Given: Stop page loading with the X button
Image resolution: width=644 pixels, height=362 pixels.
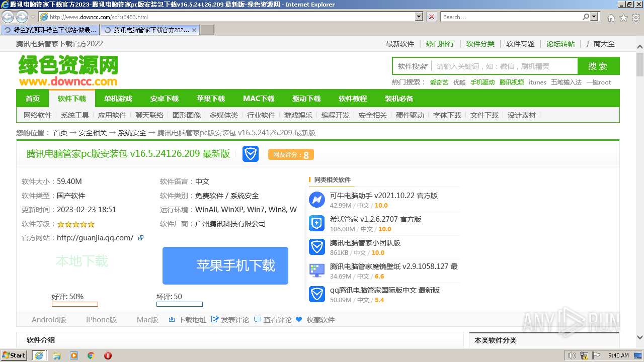Looking at the screenshot, I should pyautogui.click(x=432, y=17).
